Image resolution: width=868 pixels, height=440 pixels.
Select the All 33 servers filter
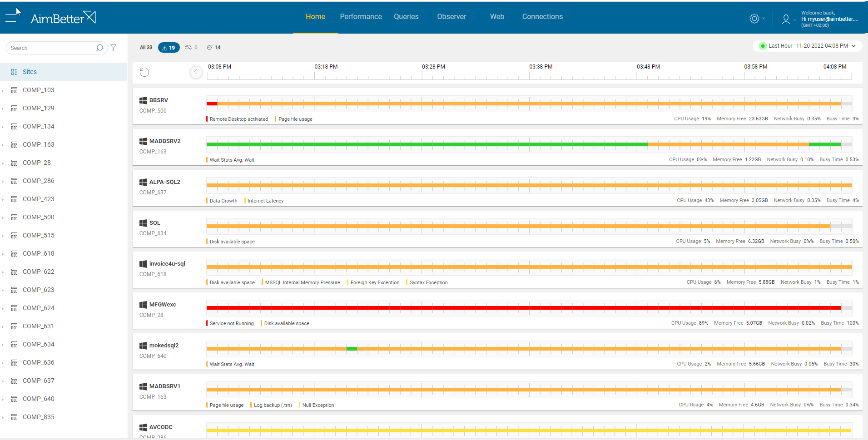pyautogui.click(x=145, y=47)
